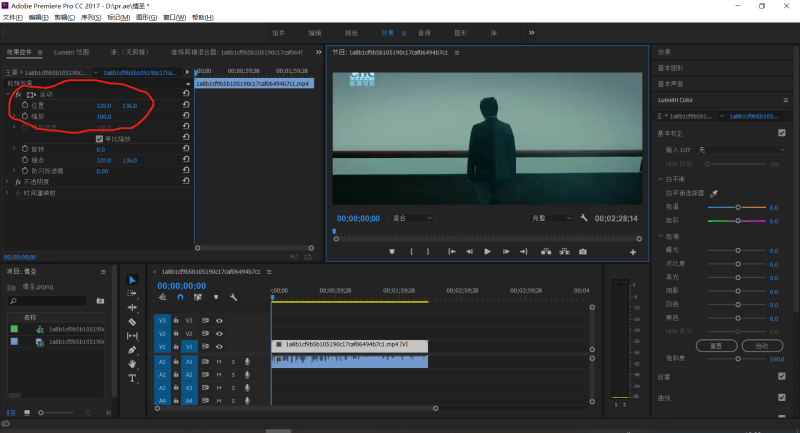Select the Type tool
Image resolution: width=800 pixels, height=433 pixels.
tap(132, 379)
